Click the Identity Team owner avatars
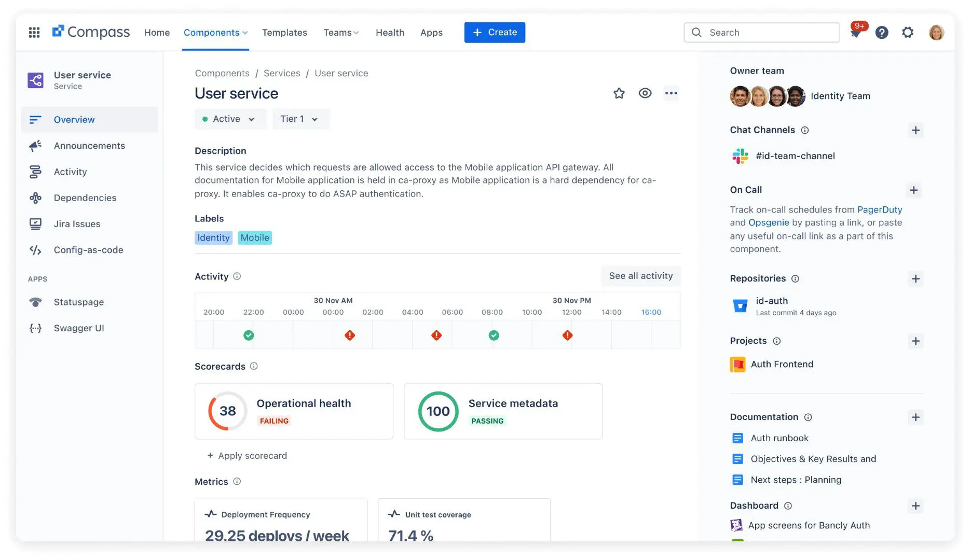 [x=768, y=96]
